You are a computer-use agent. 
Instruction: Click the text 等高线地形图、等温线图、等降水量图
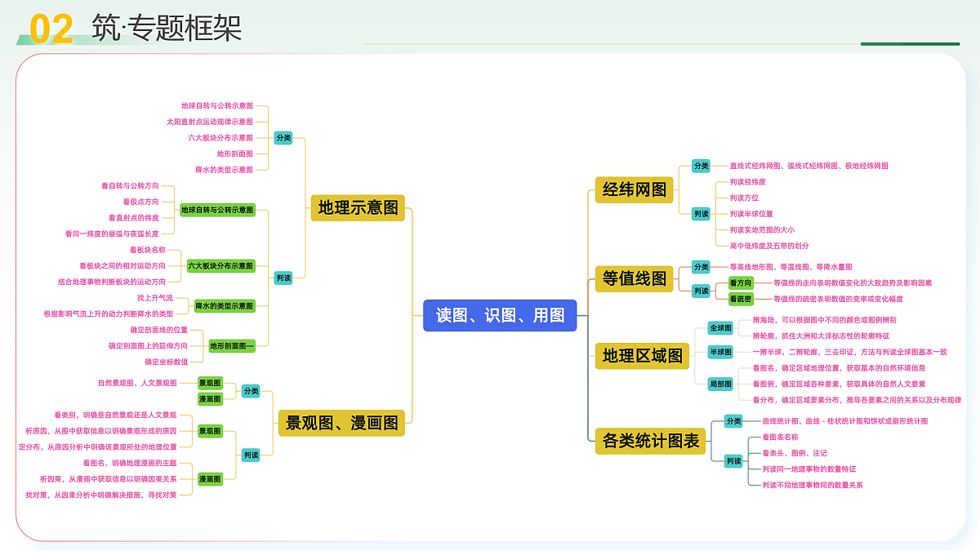(x=791, y=267)
